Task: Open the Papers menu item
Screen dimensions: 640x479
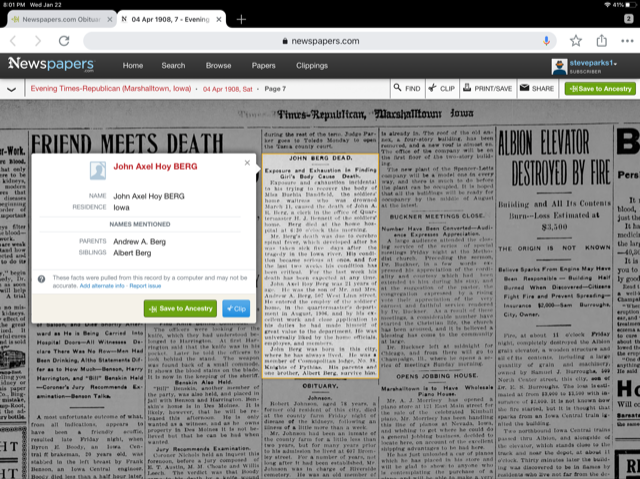Action: coord(263,65)
